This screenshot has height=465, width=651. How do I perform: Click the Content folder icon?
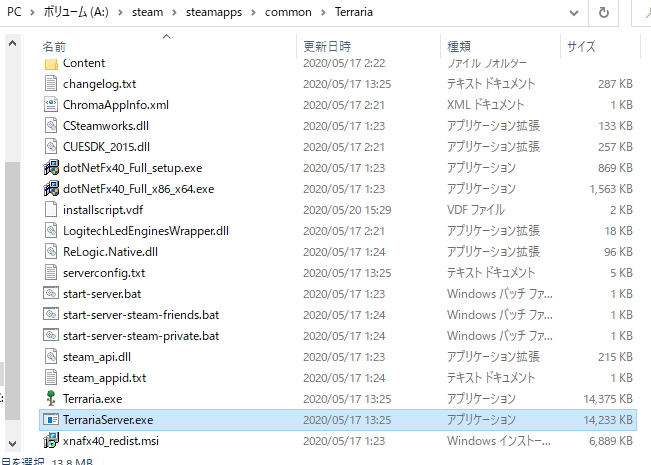pyautogui.click(x=51, y=64)
